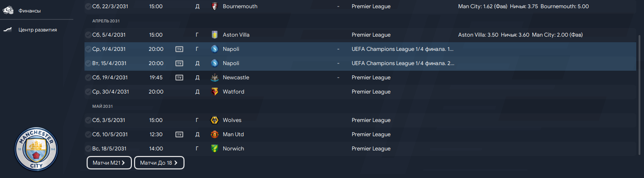Click the Aston Villa crest icon

tap(215, 35)
